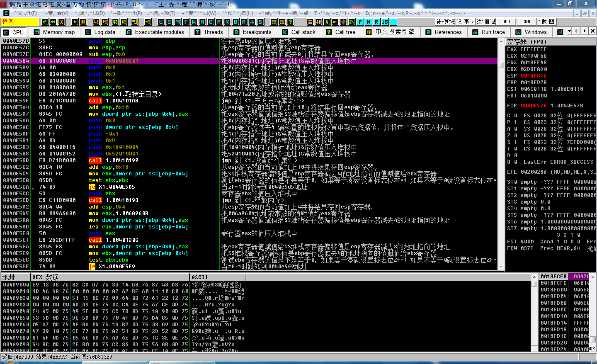597x364 pixels.
Task: Toggle the C flag value in registers
Action: (x=516, y=116)
